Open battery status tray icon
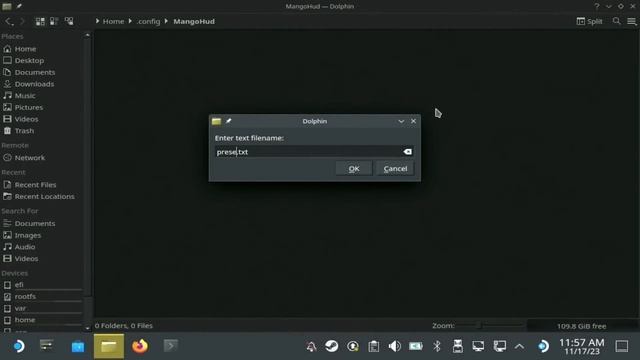 pos(416,346)
